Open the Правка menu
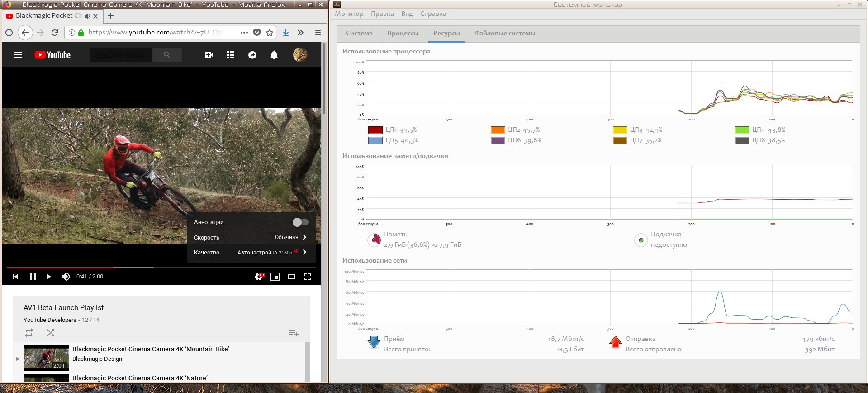 pos(382,14)
